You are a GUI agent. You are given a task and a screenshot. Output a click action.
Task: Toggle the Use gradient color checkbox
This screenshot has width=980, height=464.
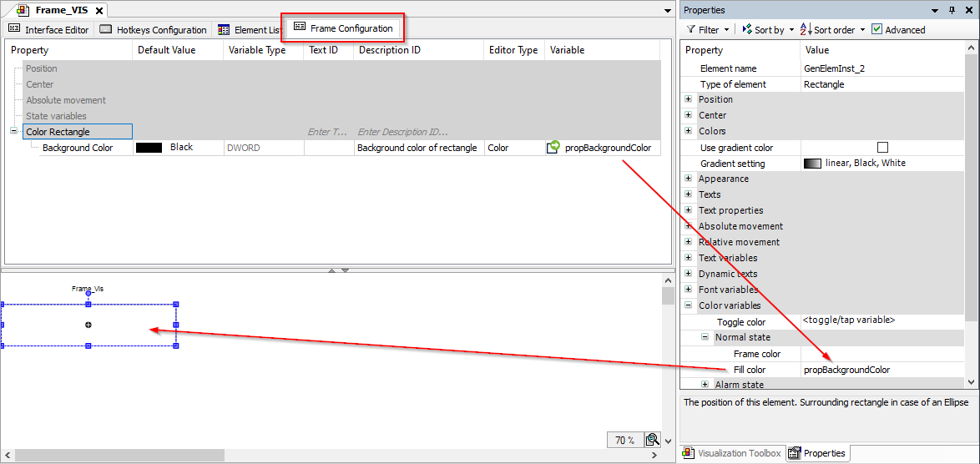pyautogui.click(x=882, y=148)
